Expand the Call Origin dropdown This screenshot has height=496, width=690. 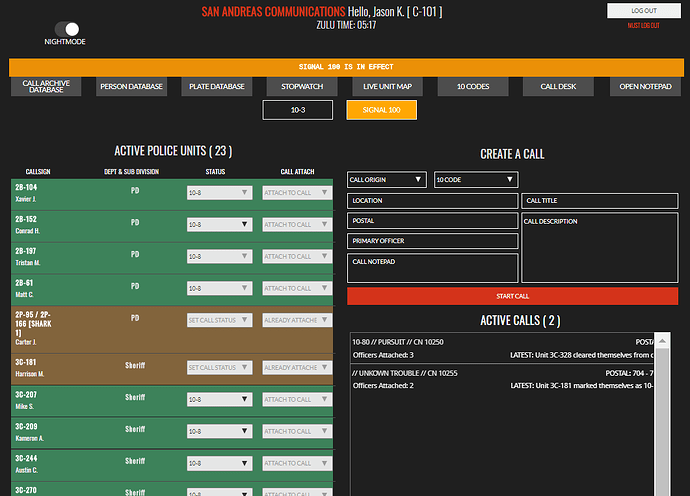tap(386, 180)
